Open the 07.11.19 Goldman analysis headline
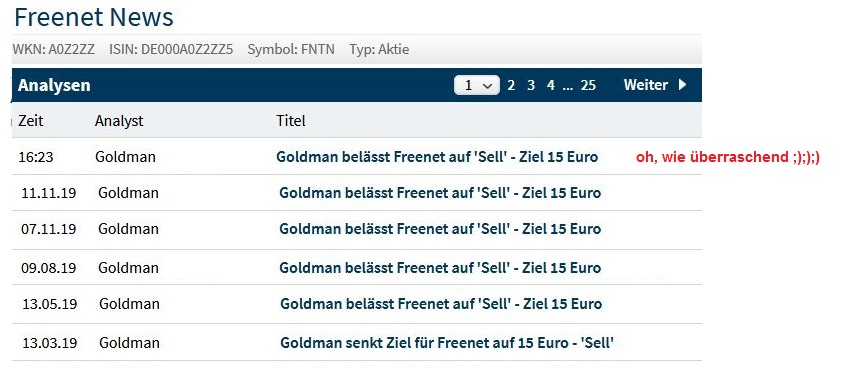The image size is (844, 388). [x=440, y=229]
